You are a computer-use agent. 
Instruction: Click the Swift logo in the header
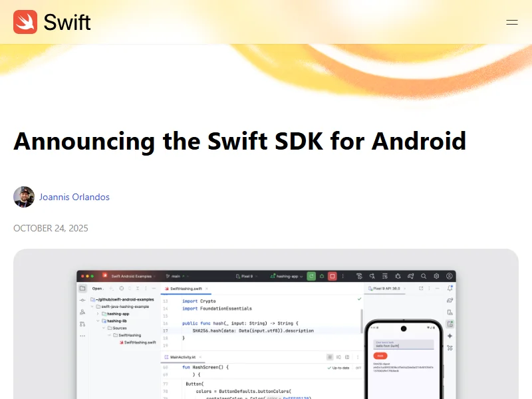pyautogui.click(x=52, y=22)
